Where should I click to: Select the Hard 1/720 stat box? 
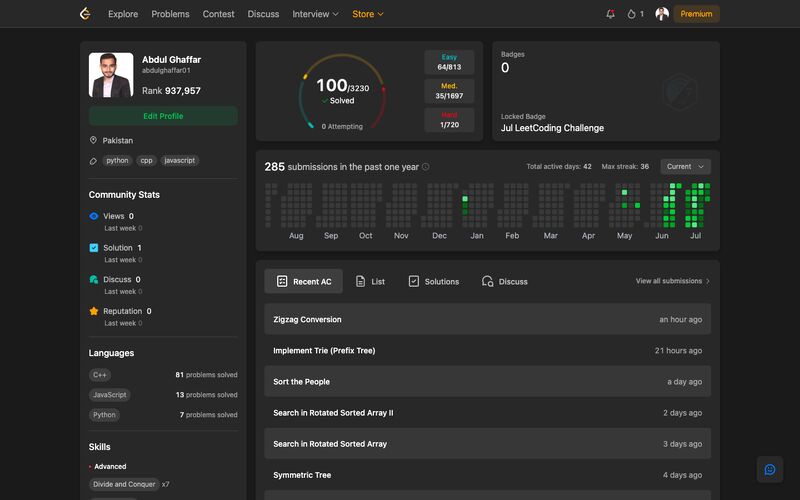(449, 120)
